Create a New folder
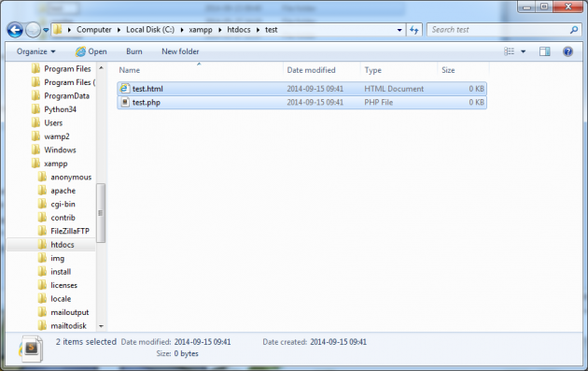Screen dimensions: 588x371 point(180,51)
